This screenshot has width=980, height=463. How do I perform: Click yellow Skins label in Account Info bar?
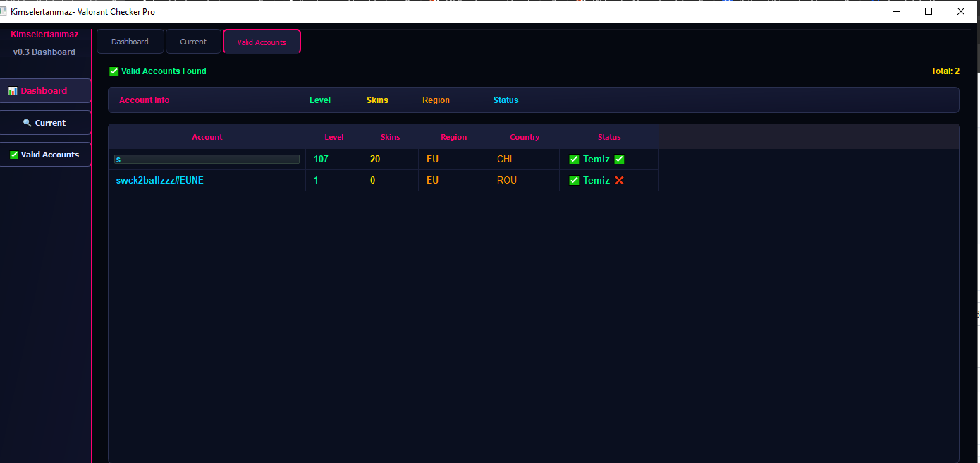click(377, 100)
